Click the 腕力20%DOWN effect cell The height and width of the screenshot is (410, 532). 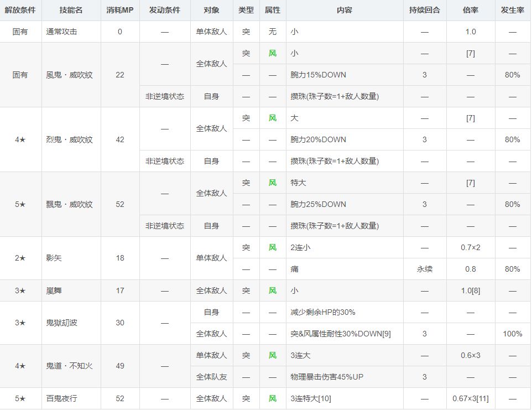[x=345, y=140]
